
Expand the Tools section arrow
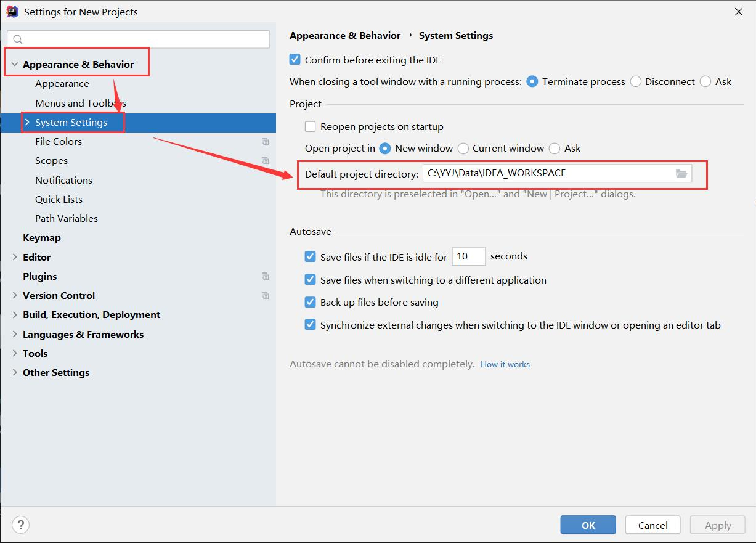click(15, 353)
